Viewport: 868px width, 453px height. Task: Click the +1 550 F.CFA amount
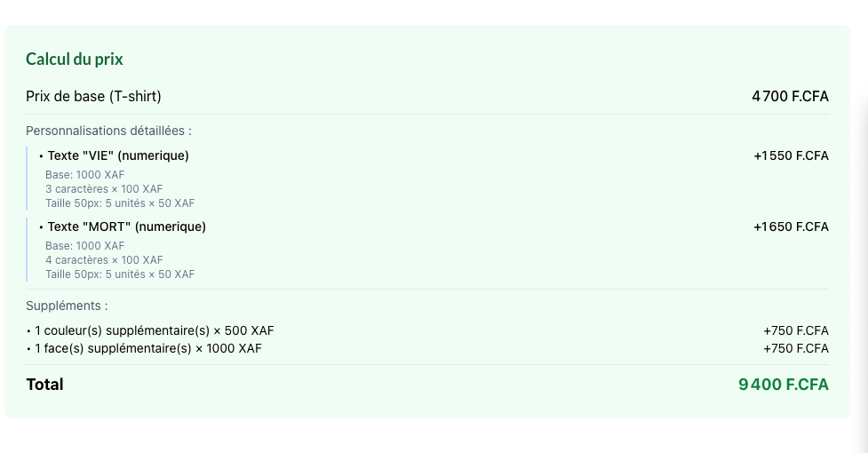point(791,155)
